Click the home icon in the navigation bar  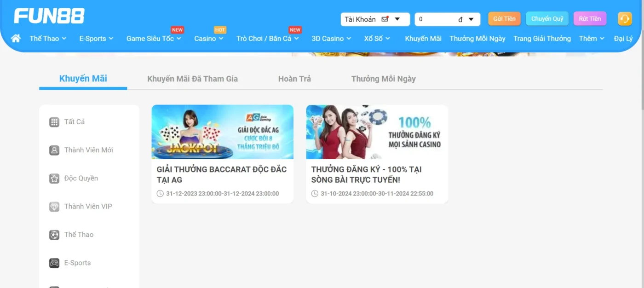point(16,38)
